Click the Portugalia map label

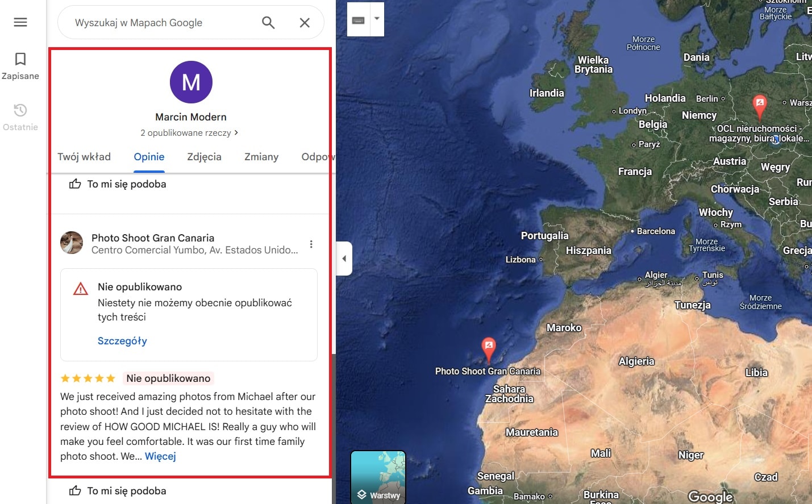point(544,236)
